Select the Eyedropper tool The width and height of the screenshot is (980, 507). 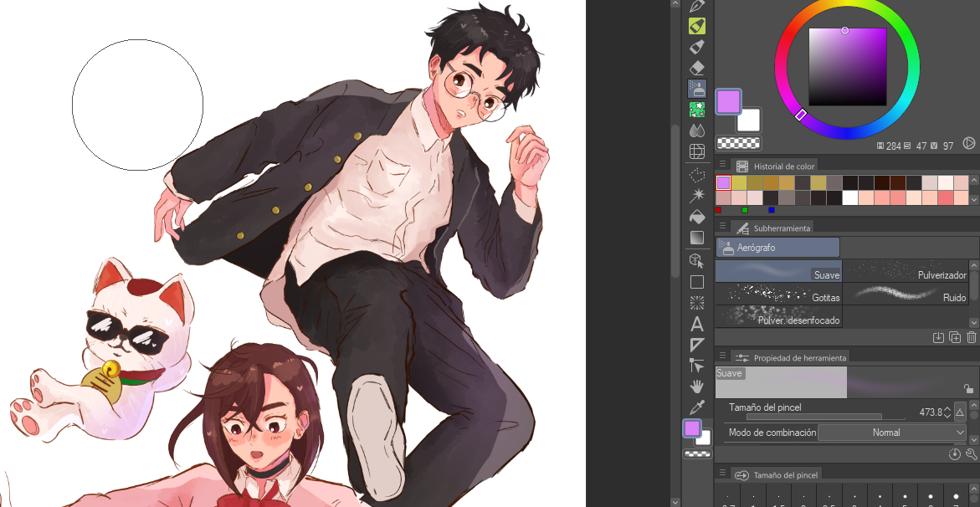697,407
